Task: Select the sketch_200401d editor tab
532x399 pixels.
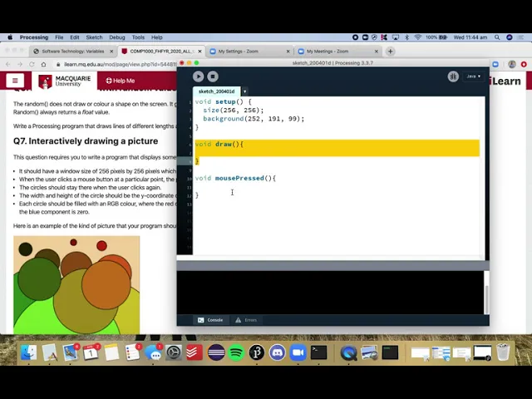Action: pos(216,91)
